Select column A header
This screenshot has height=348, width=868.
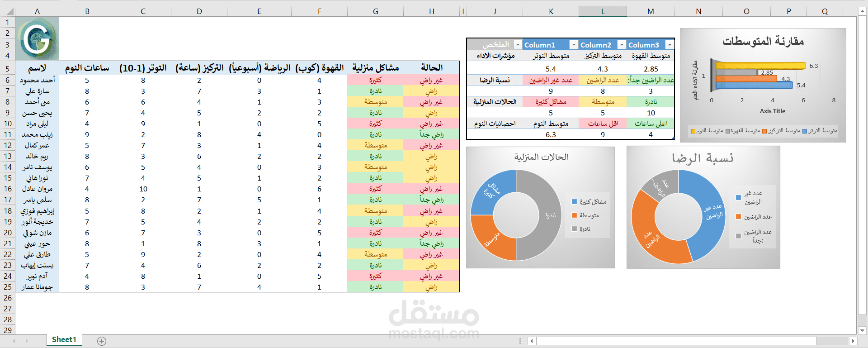coord(37,11)
